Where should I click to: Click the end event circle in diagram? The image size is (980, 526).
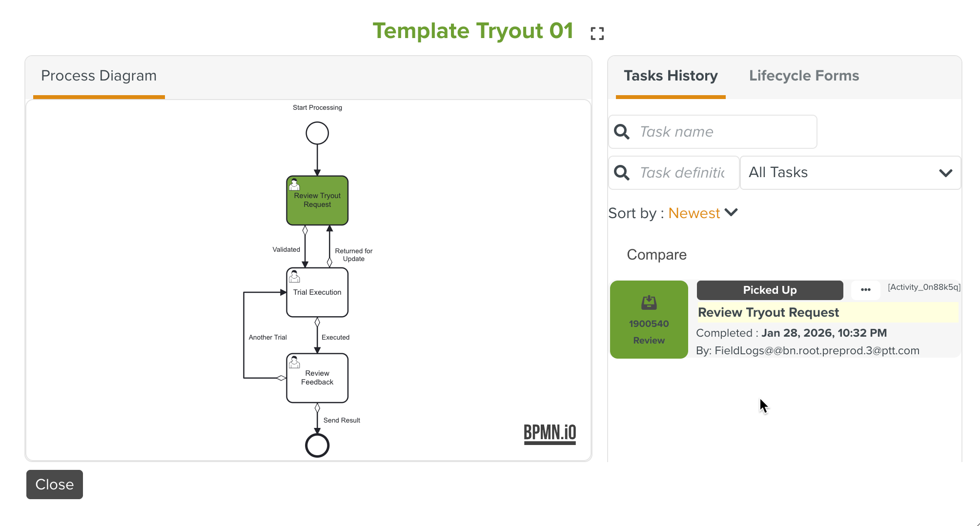click(x=317, y=445)
